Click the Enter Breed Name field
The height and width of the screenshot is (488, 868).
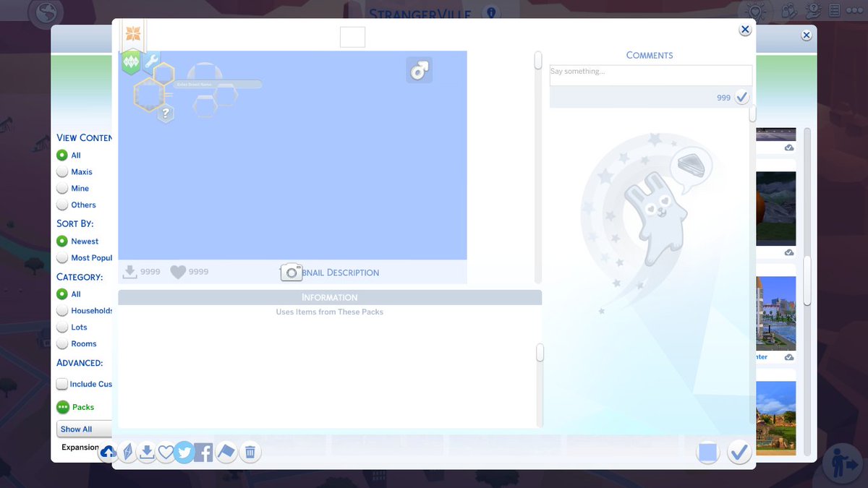(217, 85)
